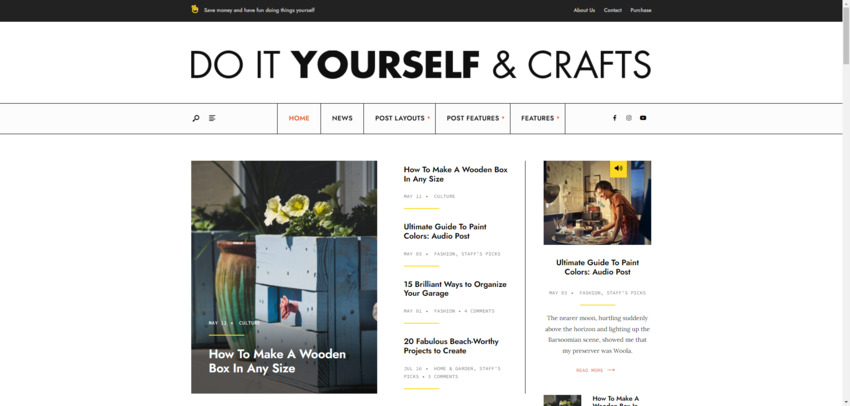Open the hamburger side menu icon
This screenshot has height=406, width=850.
(212, 118)
